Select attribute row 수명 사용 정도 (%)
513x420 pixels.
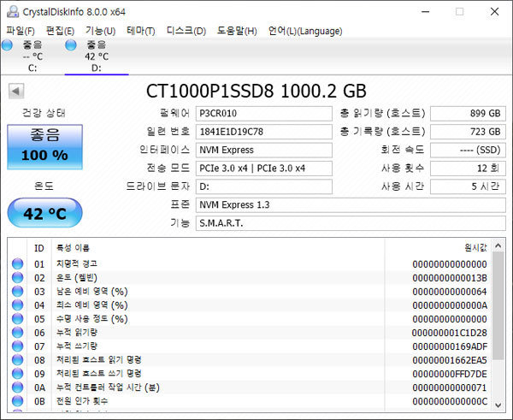[250, 319]
